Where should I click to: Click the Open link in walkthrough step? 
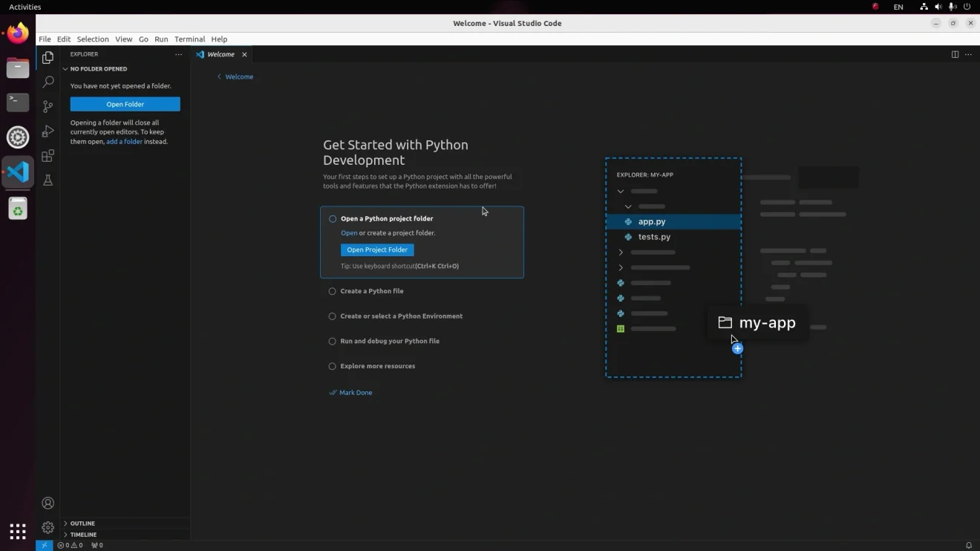(x=349, y=233)
